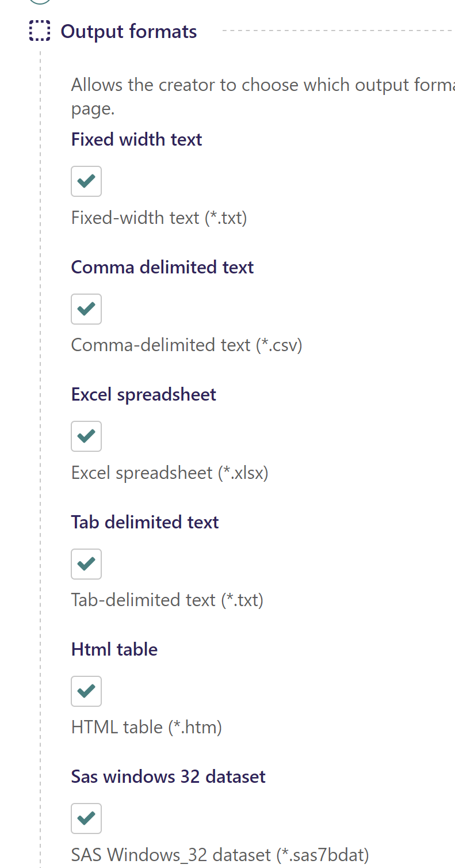Click the Comma-delimited text (*.csv) caption text
Viewport: 455px width, 868px height.
(186, 345)
